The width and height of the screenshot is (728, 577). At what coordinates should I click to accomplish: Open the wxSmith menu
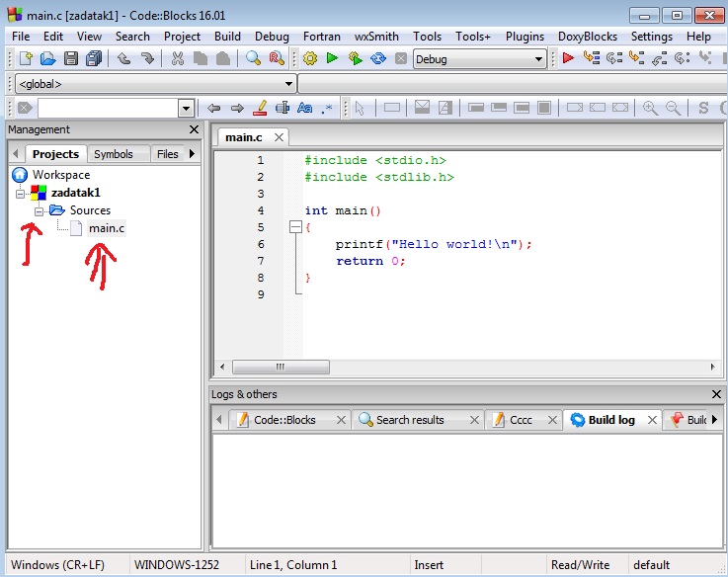(376, 37)
